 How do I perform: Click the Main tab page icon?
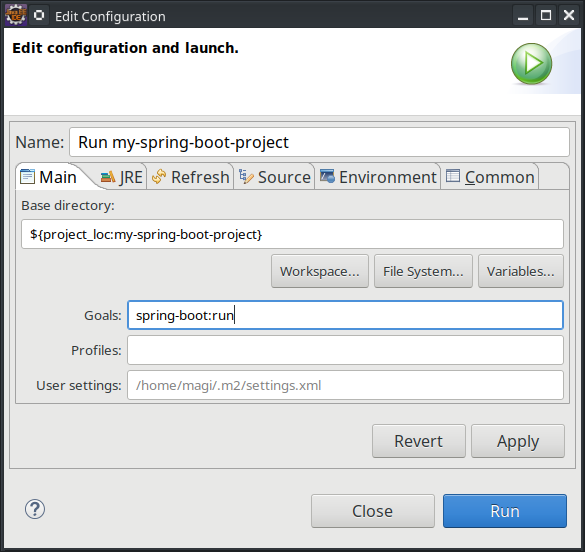[27, 176]
